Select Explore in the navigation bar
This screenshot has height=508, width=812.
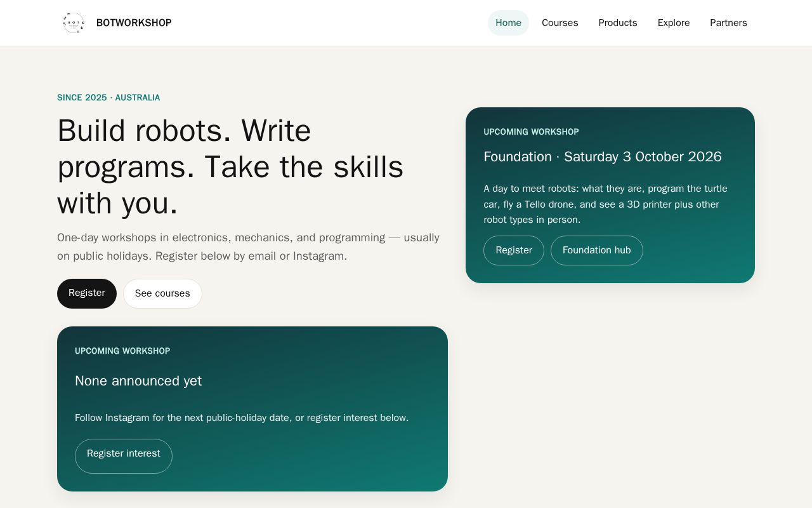click(x=674, y=23)
